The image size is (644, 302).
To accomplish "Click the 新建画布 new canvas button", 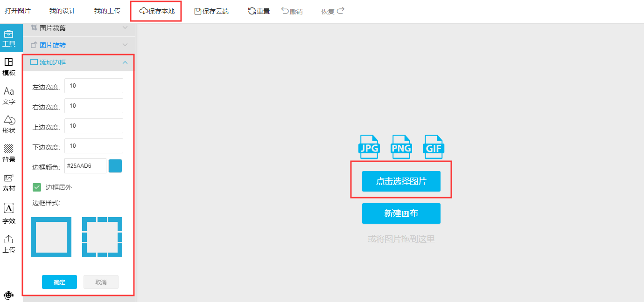I will [401, 213].
